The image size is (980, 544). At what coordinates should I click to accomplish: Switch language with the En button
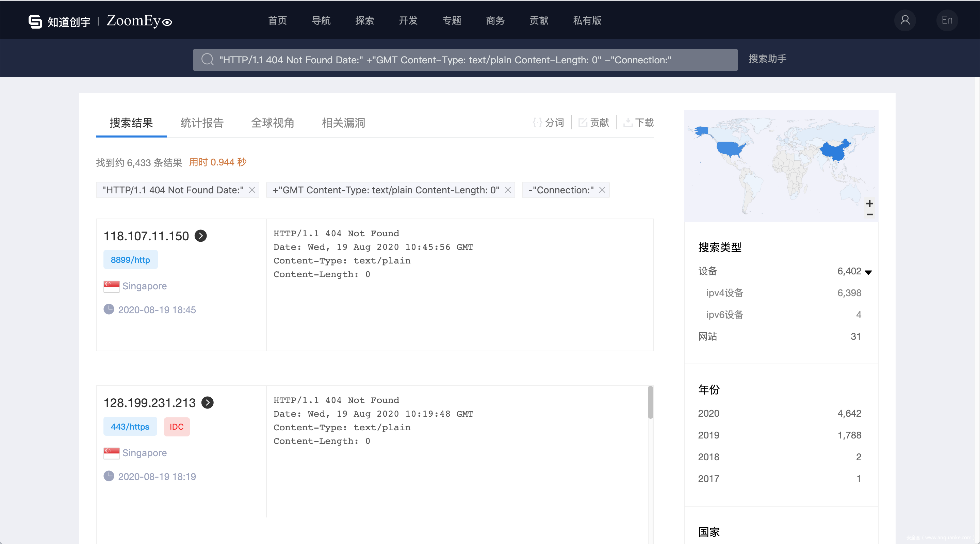(x=947, y=20)
